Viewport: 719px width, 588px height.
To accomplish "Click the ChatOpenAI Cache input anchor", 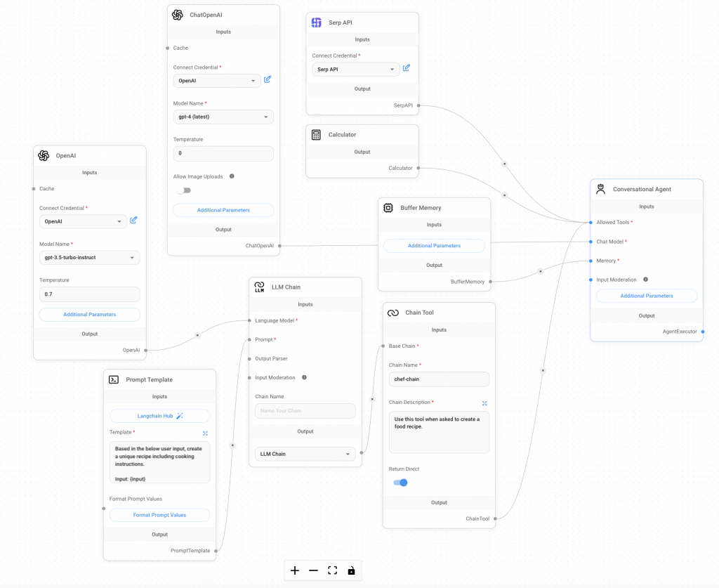I will coord(167,48).
